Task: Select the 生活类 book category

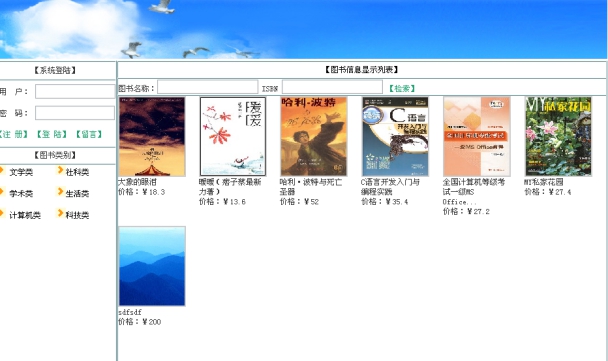Action: [77, 193]
